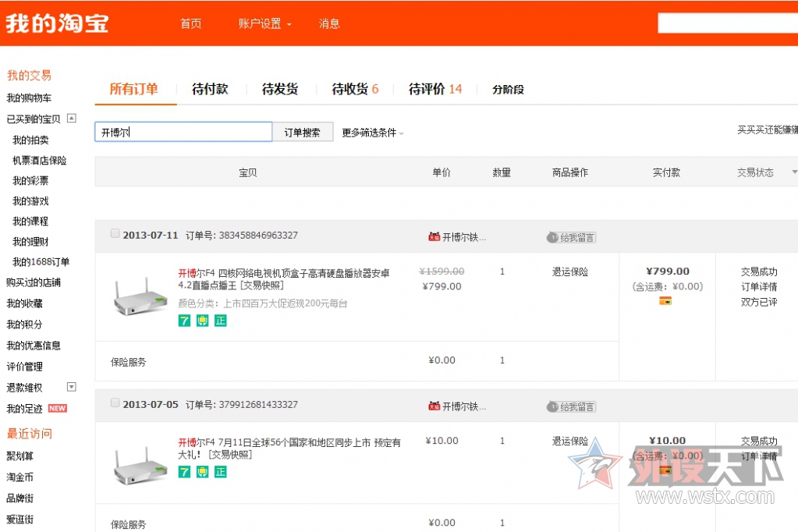Click 退运保险 for the ¥10 order
The image size is (798, 532).
[570, 441]
